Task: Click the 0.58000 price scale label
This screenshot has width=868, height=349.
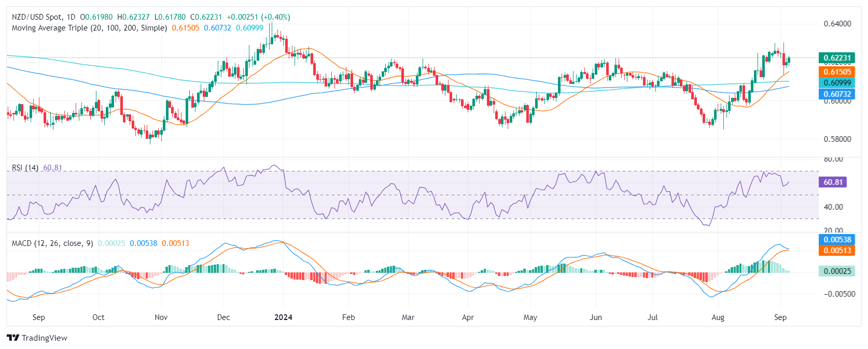Action: pos(837,139)
